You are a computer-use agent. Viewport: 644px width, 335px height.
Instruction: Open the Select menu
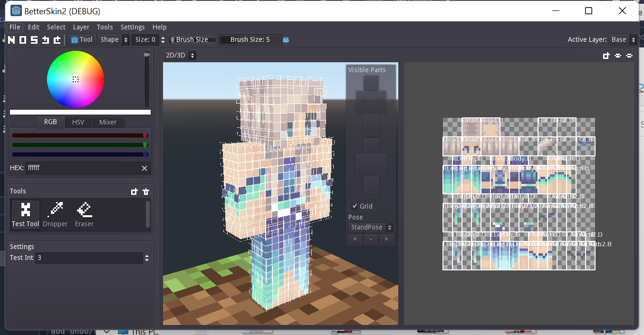tap(56, 27)
